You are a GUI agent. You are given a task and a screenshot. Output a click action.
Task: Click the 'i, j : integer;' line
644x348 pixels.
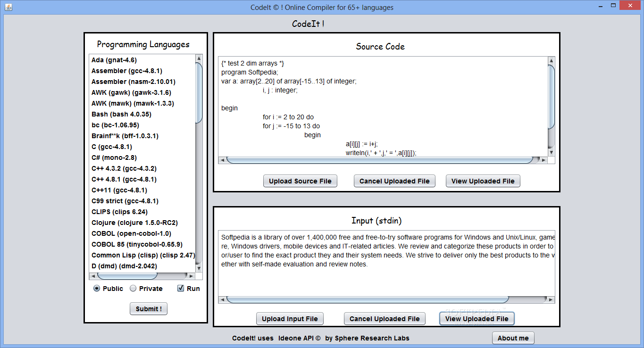coord(280,90)
